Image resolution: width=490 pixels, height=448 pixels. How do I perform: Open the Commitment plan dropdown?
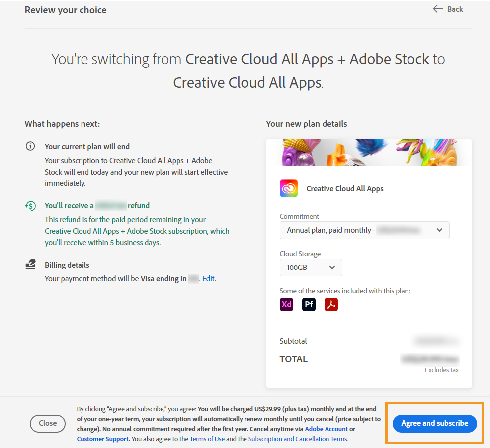click(364, 230)
